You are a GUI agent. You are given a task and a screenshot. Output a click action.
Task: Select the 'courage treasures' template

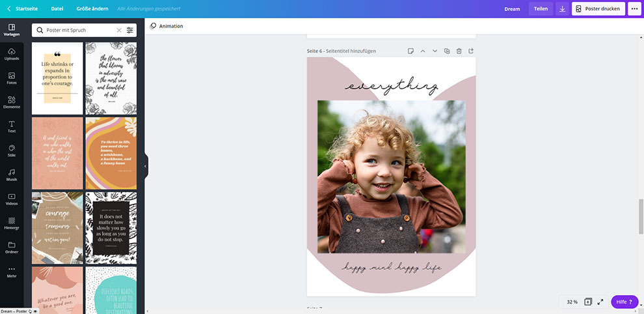pos(57,227)
